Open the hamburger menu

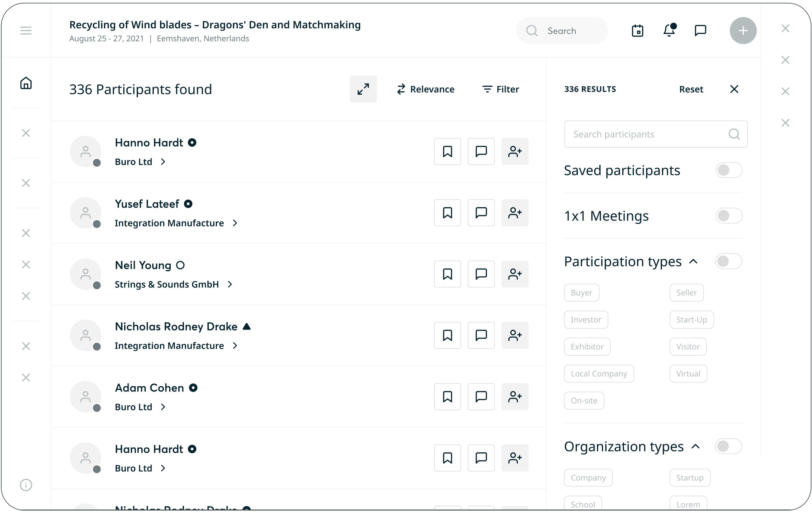click(x=26, y=31)
